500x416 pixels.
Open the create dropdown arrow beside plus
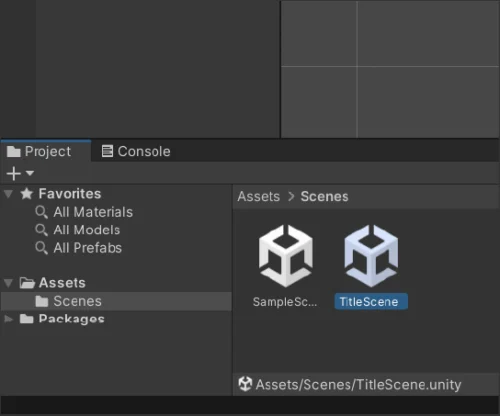[x=30, y=173]
